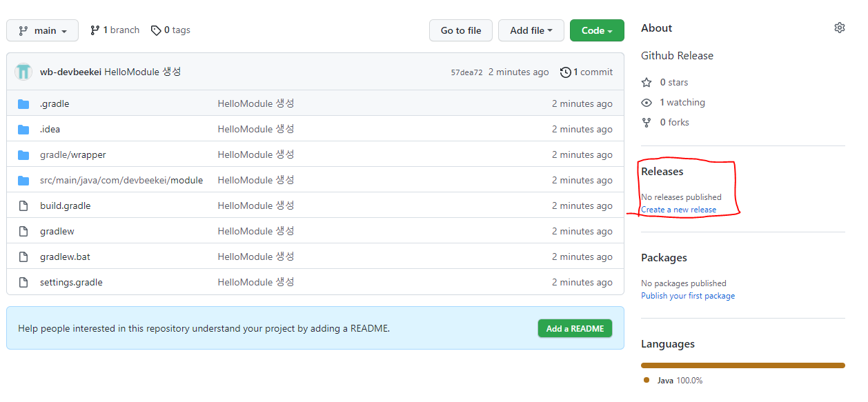Select the Java 100.0% language entry
The height and width of the screenshot is (402, 868).
click(x=680, y=381)
